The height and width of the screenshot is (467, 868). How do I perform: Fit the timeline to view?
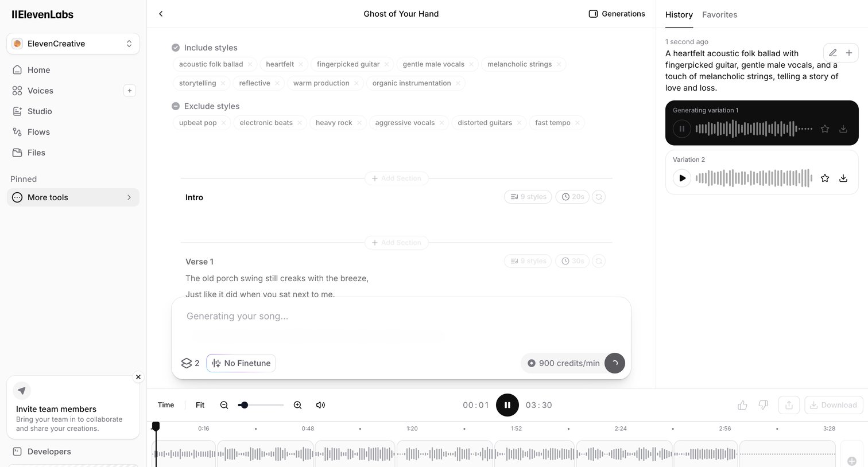pyautogui.click(x=200, y=405)
